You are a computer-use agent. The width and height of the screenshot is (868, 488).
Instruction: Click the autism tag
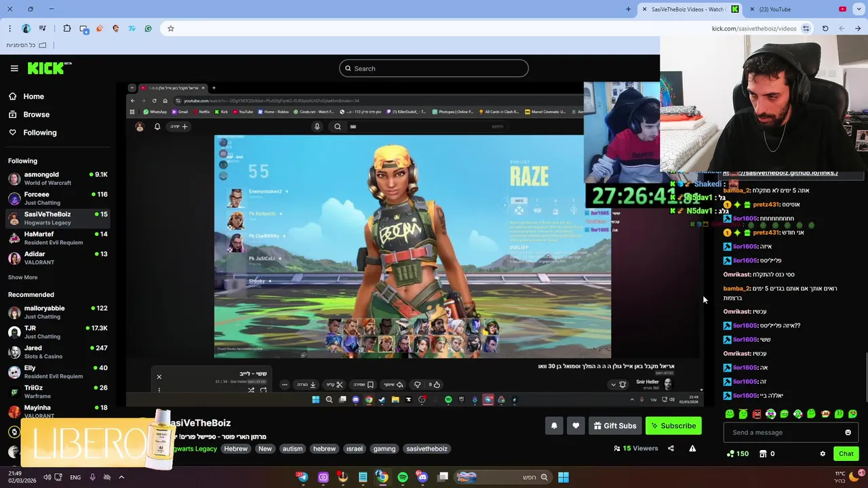point(292,449)
